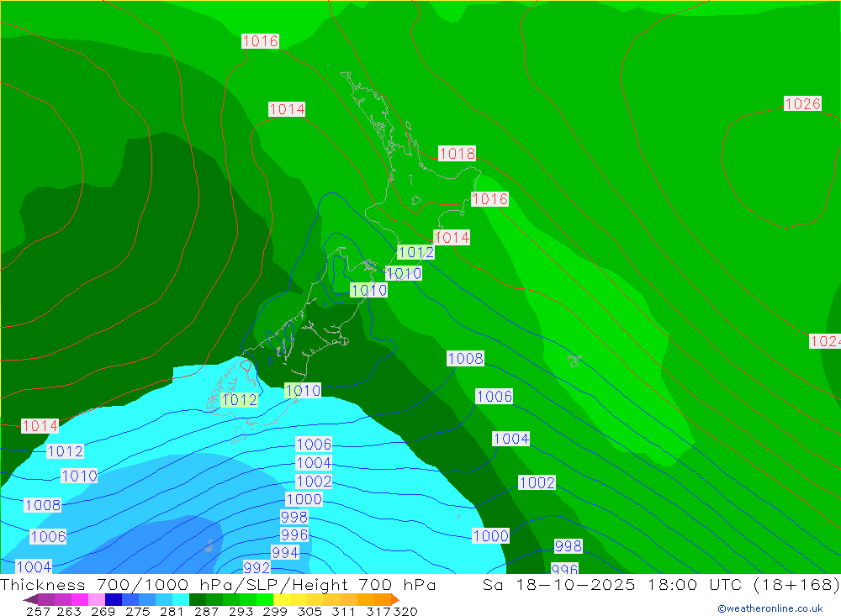This screenshot has height=616, width=841.
Task: Click the dark blue legend swatch
Action: coord(114,599)
